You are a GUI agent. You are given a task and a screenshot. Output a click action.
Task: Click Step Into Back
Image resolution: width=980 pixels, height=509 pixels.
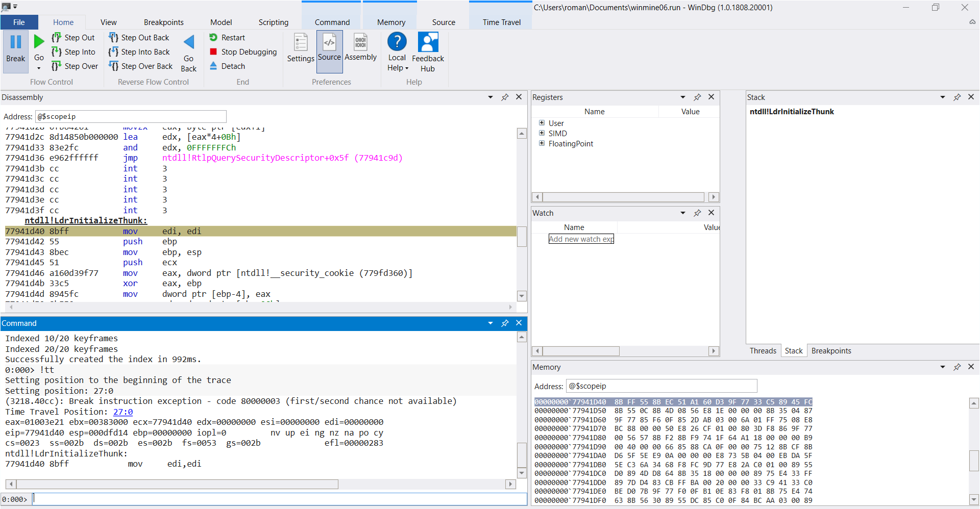coord(139,52)
